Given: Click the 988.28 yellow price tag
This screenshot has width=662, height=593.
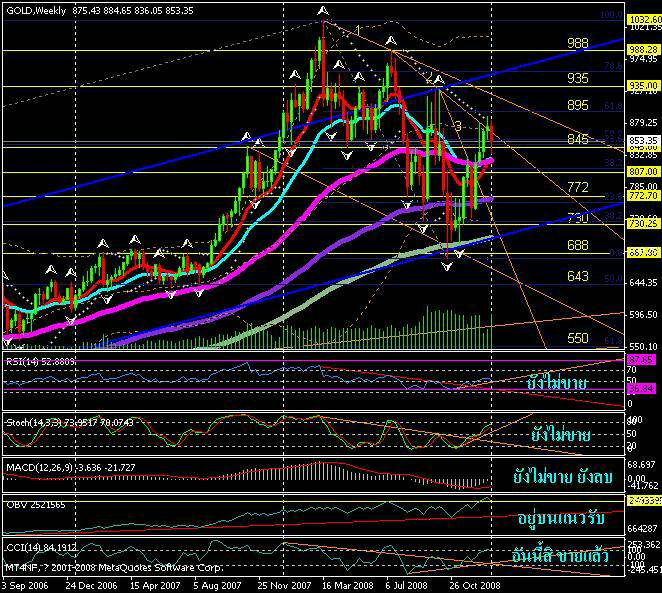Looking at the screenshot, I should click(x=640, y=48).
